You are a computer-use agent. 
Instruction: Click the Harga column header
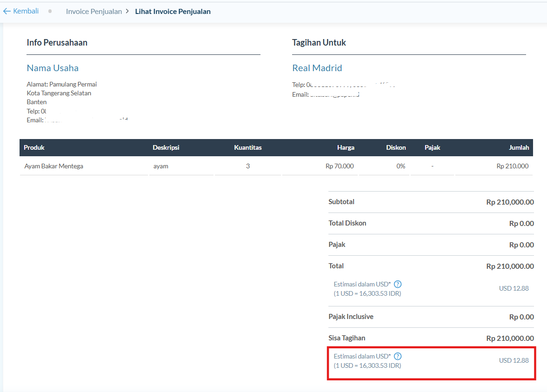pos(346,147)
